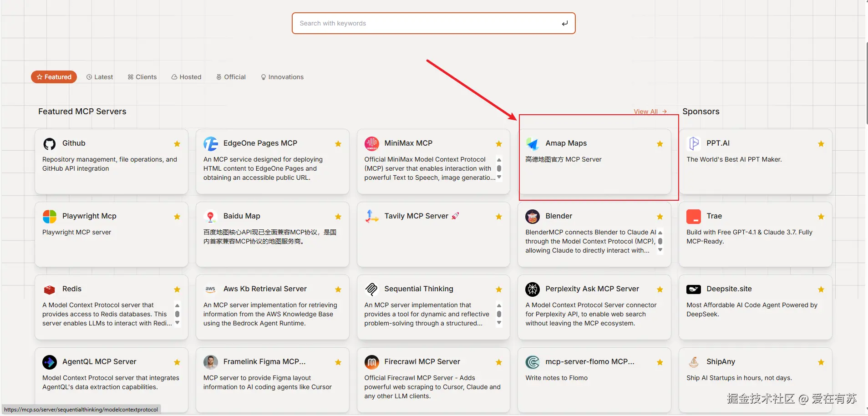Click the Baidu Map pin logo
The width and height of the screenshot is (868, 416).
[210, 217]
